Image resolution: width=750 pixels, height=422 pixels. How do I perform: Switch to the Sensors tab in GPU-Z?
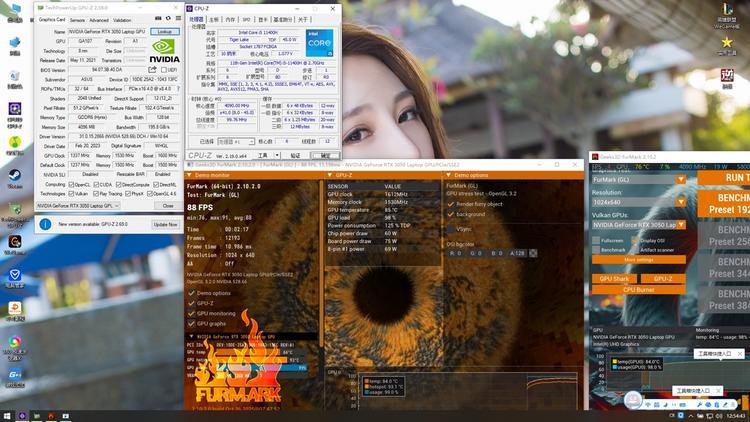77,20
